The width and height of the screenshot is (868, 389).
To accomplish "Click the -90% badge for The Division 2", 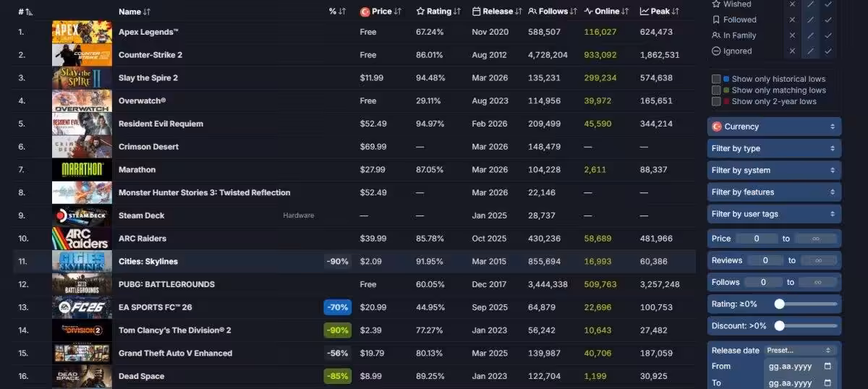I will (338, 330).
